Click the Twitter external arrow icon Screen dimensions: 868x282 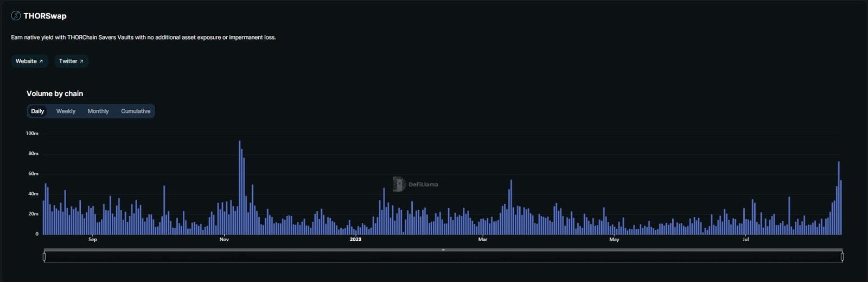point(81,61)
